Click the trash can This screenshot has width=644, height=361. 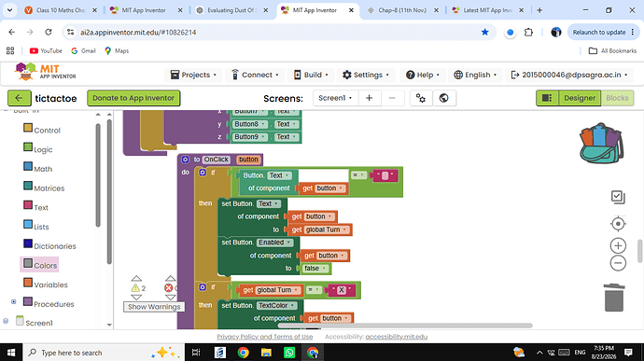point(614,298)
